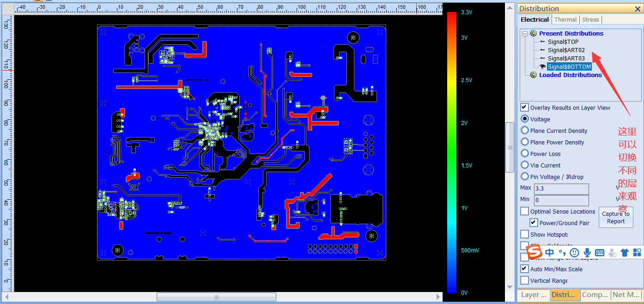Image resolution: width=644 pixels, height=304 pixels.
Task: Click the 3V label on legend
Action: point(464,38)
